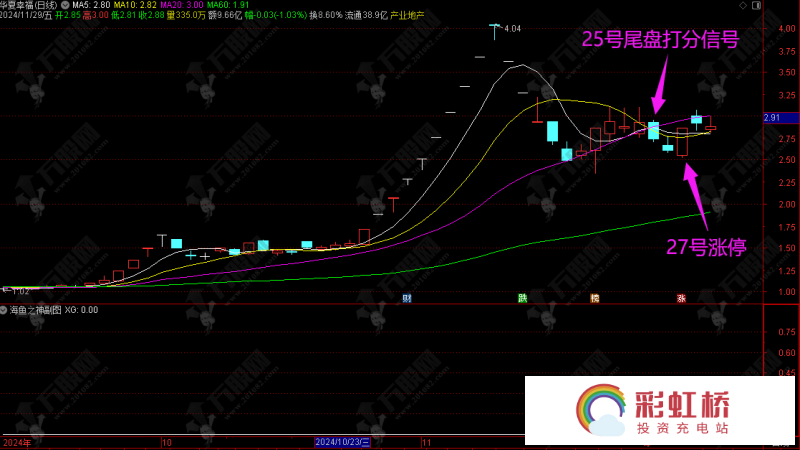Click the 2.91 current price tag
Screen dimensions: 800x450
[771, 118]
